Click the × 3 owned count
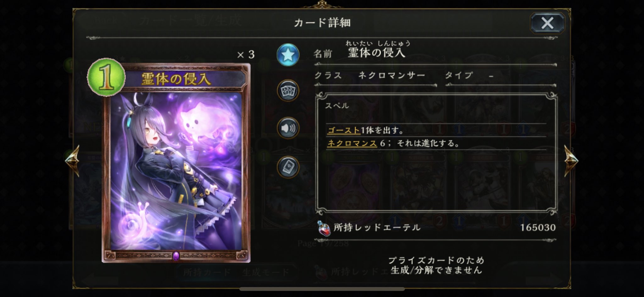This screenshot has width=644, height=297. click(246, 55)
